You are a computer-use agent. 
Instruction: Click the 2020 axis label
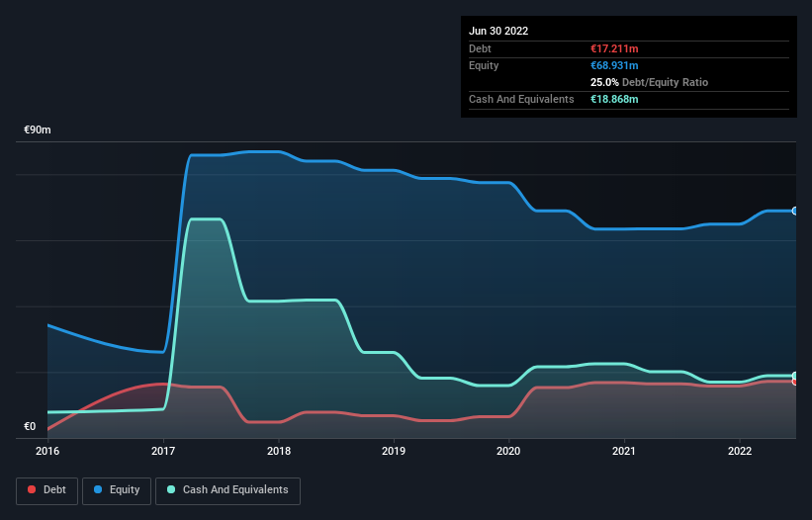point(508,451)
